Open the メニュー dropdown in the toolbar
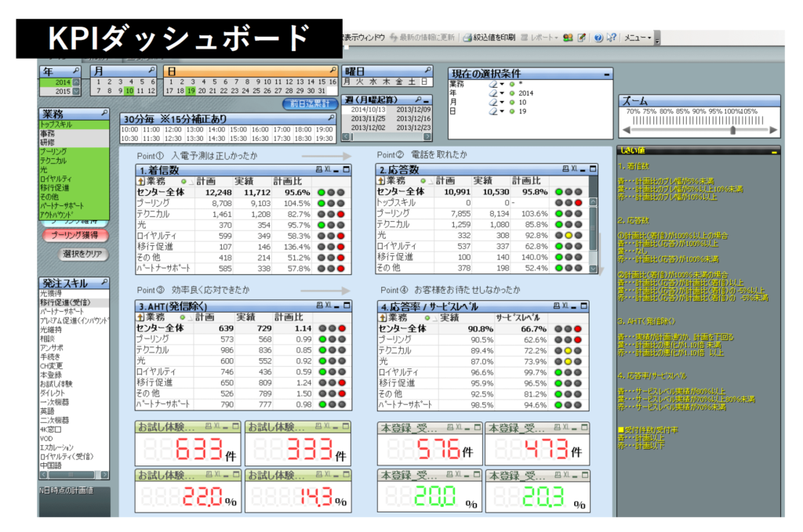 pyautogui.click(x=636, y=38)
